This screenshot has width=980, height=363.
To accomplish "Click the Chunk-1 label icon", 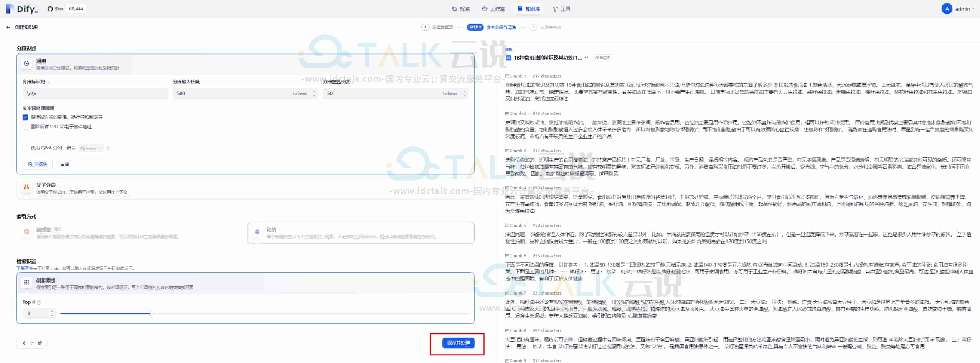I will pyautogui.click(x=507, y=76).
